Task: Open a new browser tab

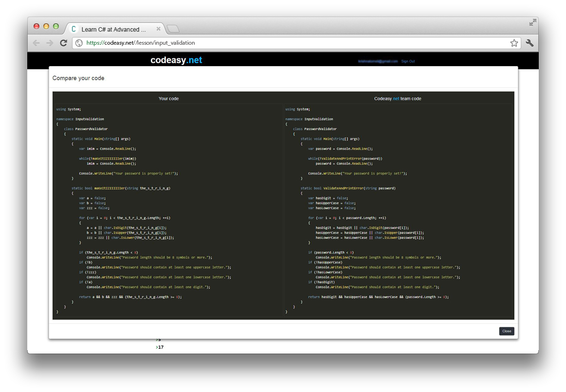Action: click(173, 29)
